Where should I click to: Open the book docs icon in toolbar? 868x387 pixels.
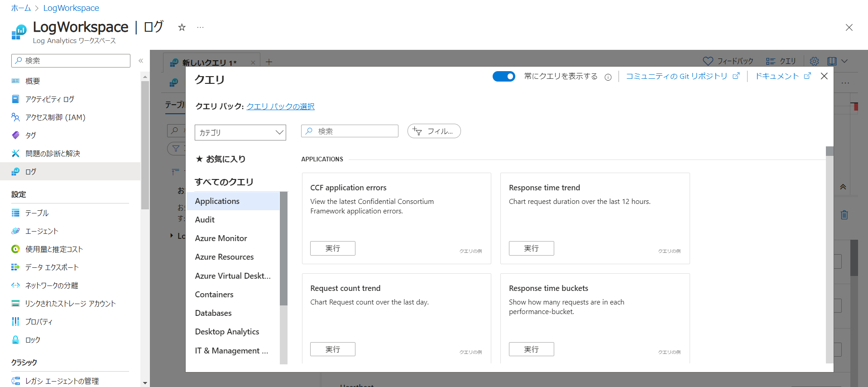tap(832, 61)
